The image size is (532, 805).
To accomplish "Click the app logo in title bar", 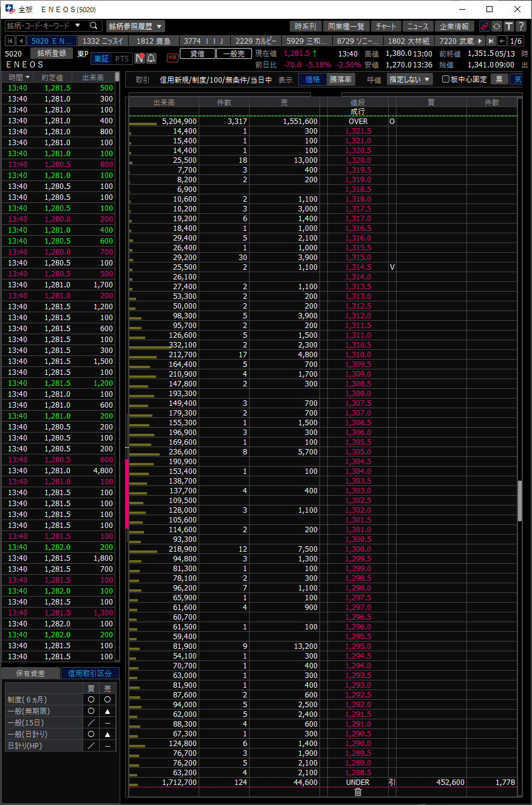I will 10,10.
